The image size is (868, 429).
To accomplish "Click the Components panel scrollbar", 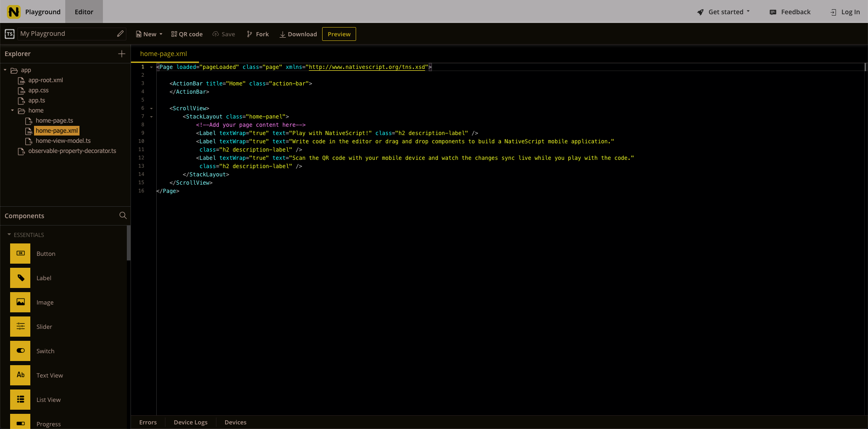I will click(129, 243).
